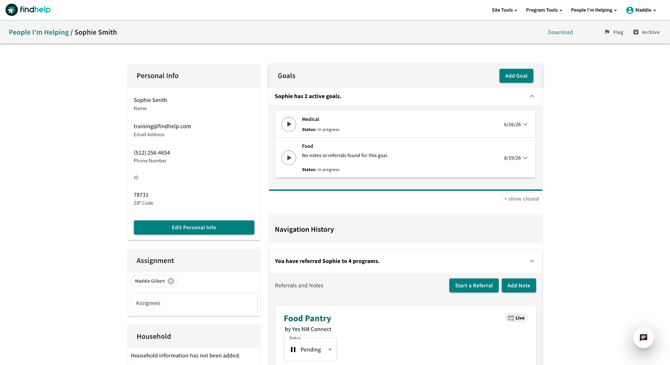Open the chat widget
The height and width of the screenshot is (365, 670).
643,338
